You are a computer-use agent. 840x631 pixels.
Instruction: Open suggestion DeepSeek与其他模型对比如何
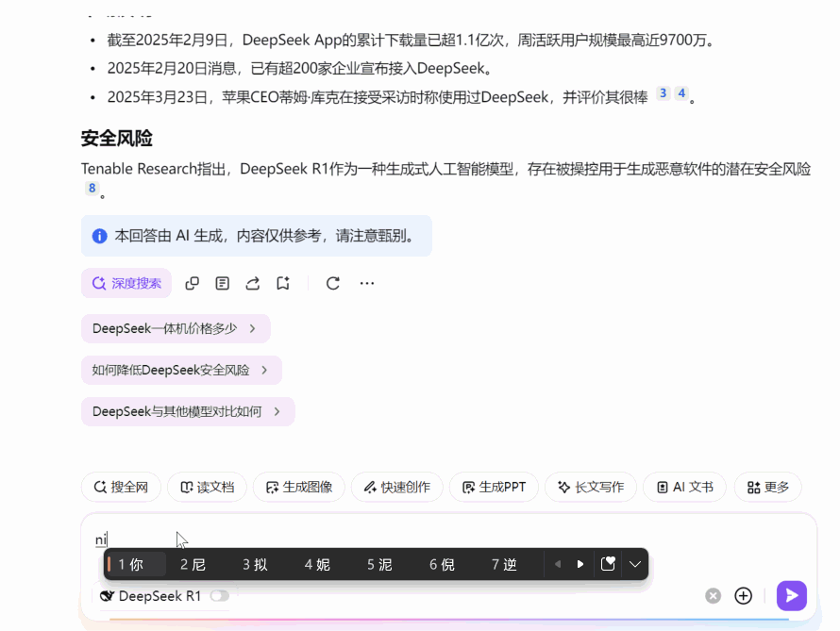tap(188, 411)
